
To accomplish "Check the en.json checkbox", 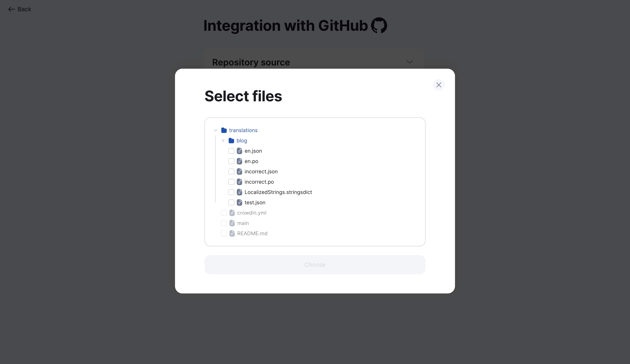I will [231, 151].
